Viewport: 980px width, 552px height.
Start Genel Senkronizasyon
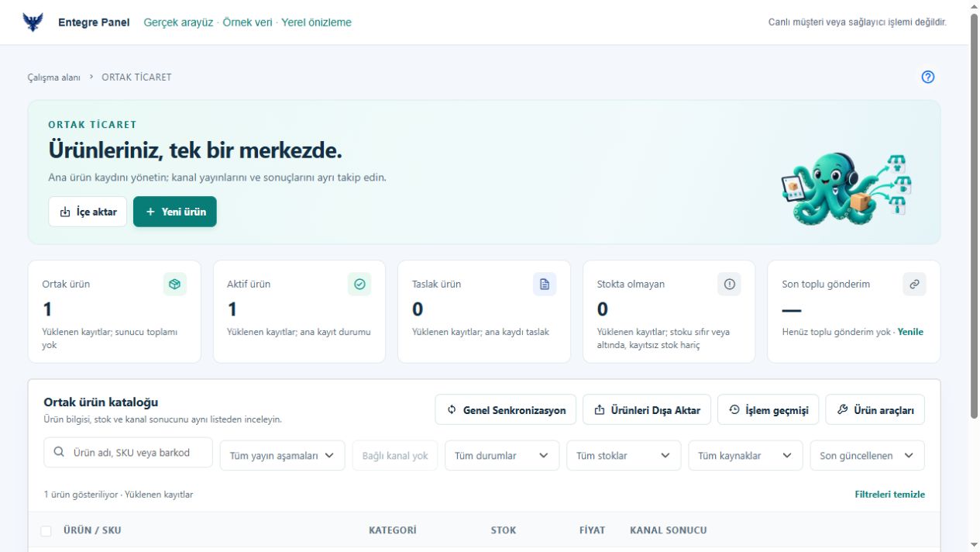pos(506,410)
